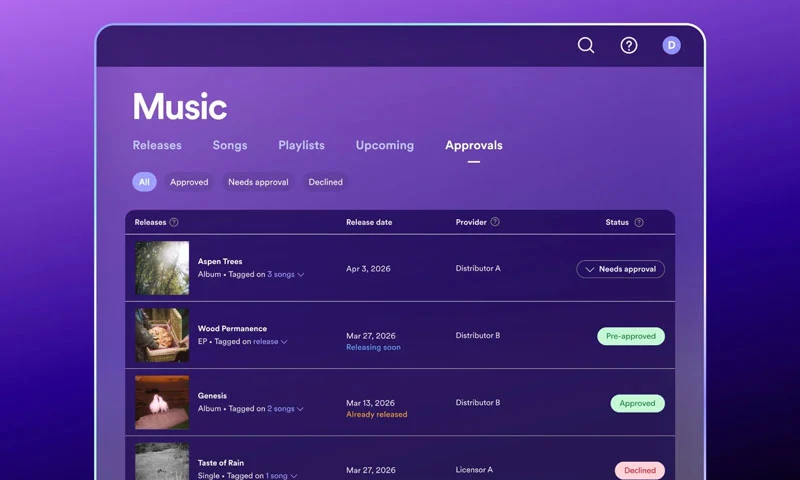Switch to the Releases tab
The image size is (800, 480).
[157, 145]
